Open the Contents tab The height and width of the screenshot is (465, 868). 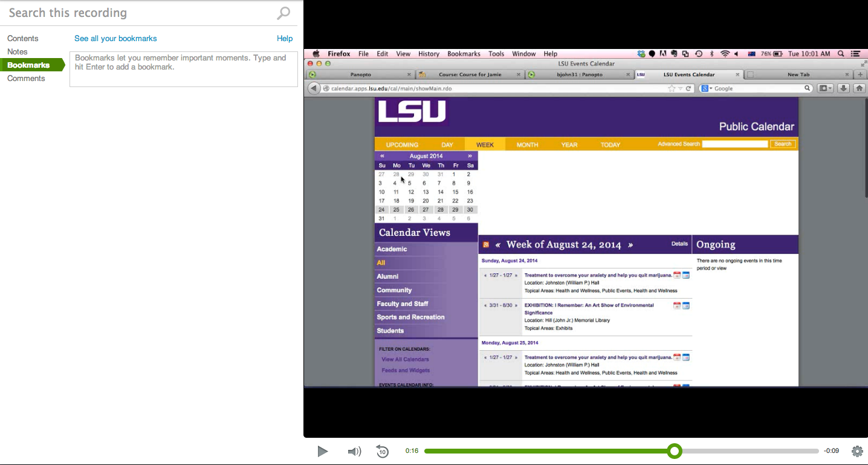point(23,38)
